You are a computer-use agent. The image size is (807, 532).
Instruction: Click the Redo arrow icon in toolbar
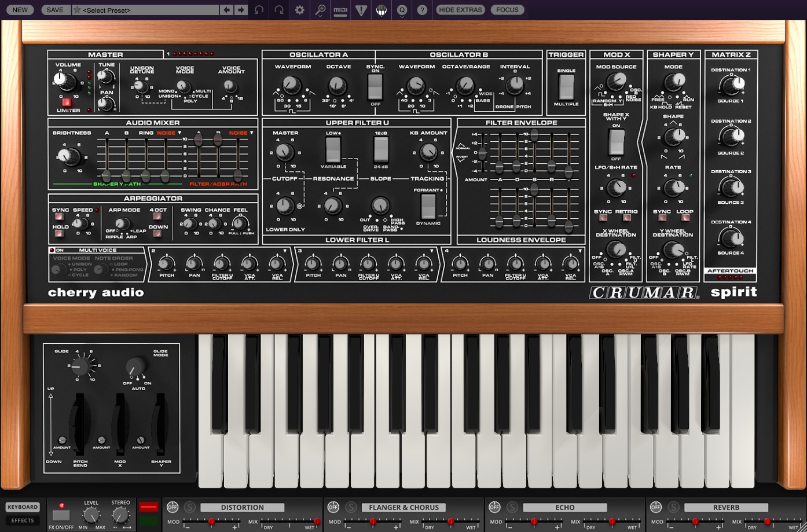click(x=279, y=10)
